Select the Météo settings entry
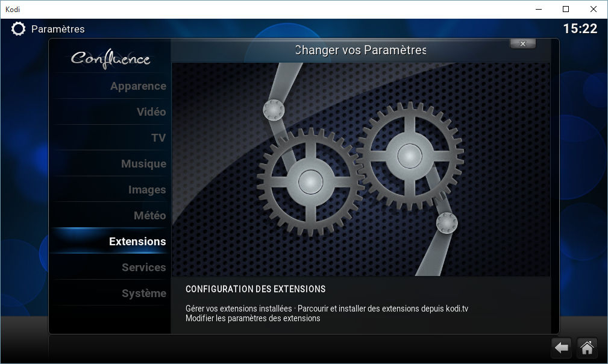 [110, 216]
